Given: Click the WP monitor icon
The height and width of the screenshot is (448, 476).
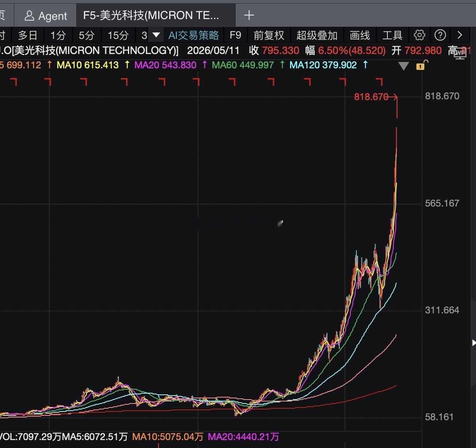Looking at the screenshot, I should pos(460,53).
